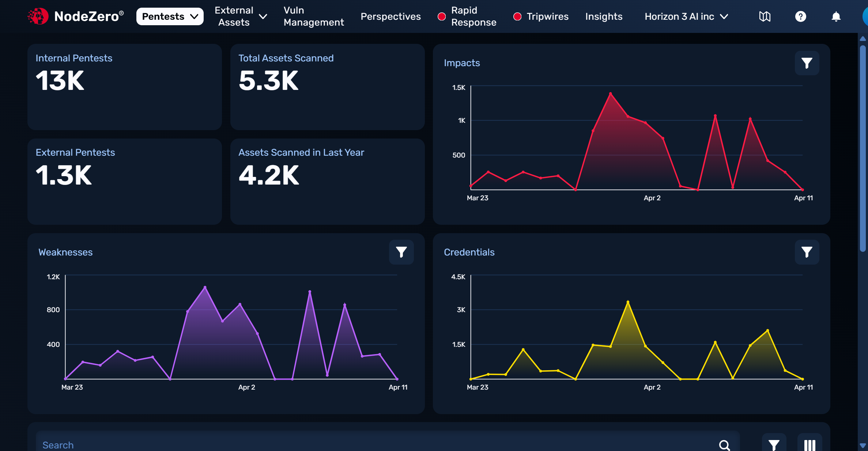The height and width of the screenshot is (451, 868).
Task: Open the notifications bell
Action: [836, 16]
